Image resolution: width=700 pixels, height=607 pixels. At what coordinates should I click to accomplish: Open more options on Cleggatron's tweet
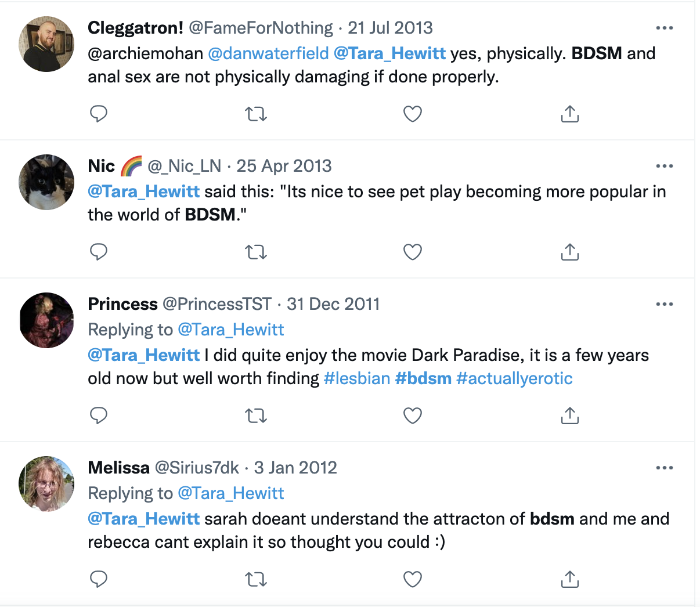click(x=664, y=28)
